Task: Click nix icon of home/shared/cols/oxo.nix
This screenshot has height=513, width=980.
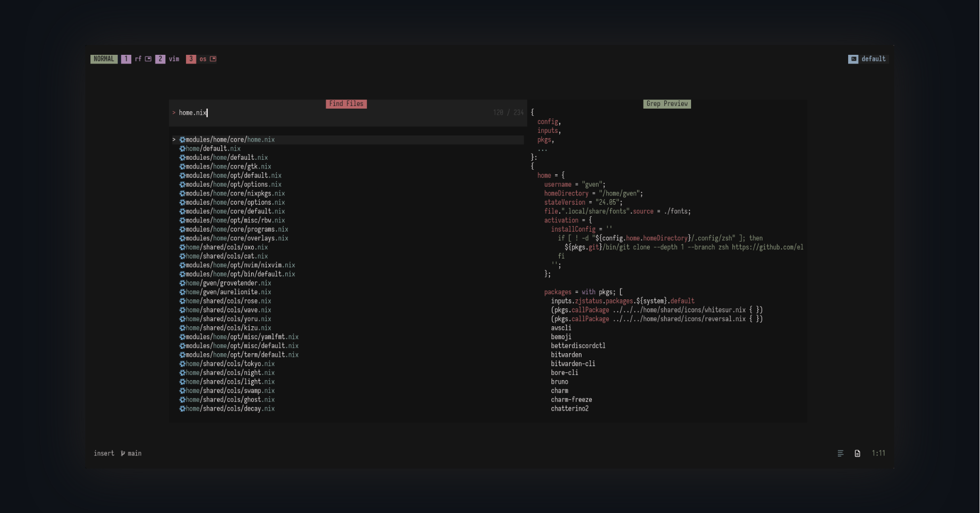Action: coord(182,247)
